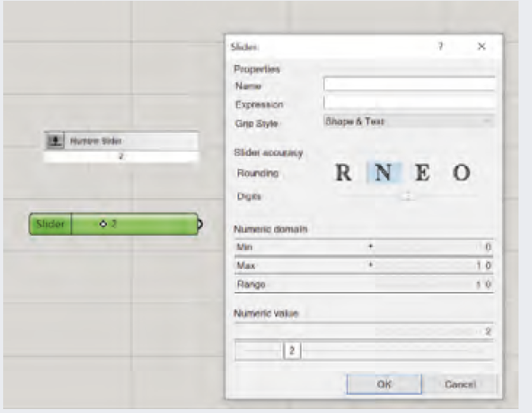Click the Number Slider component icon
This screenshot has height=413, width=532.
[x=55, y=141]
